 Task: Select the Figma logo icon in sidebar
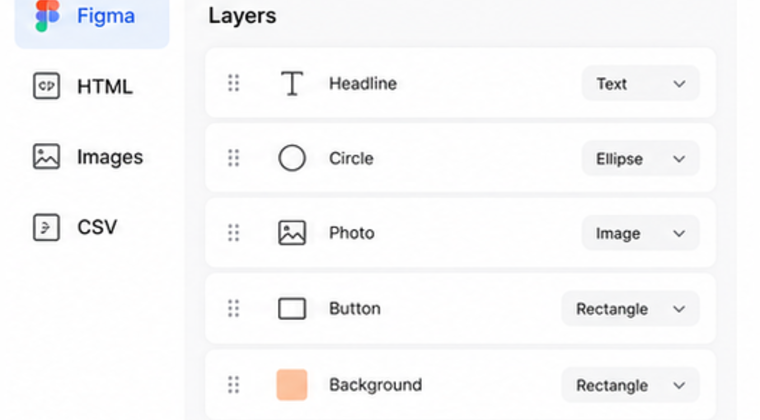pos(47,16)
